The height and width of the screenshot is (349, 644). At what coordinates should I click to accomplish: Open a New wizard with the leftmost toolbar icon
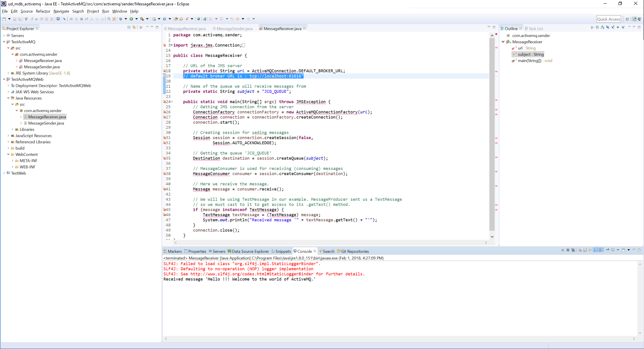point(4,19)
